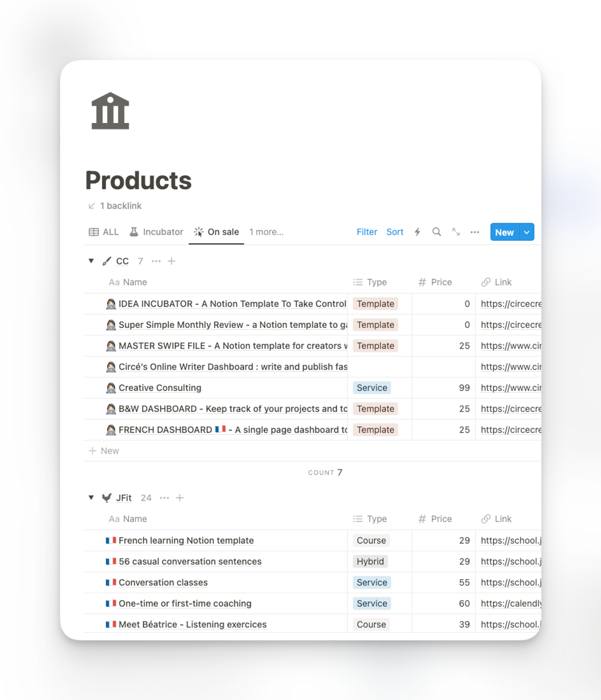The image size is (601, 700).
Task: Collapse the JFit group toggle triangle
Action: (x=91, y=498)
